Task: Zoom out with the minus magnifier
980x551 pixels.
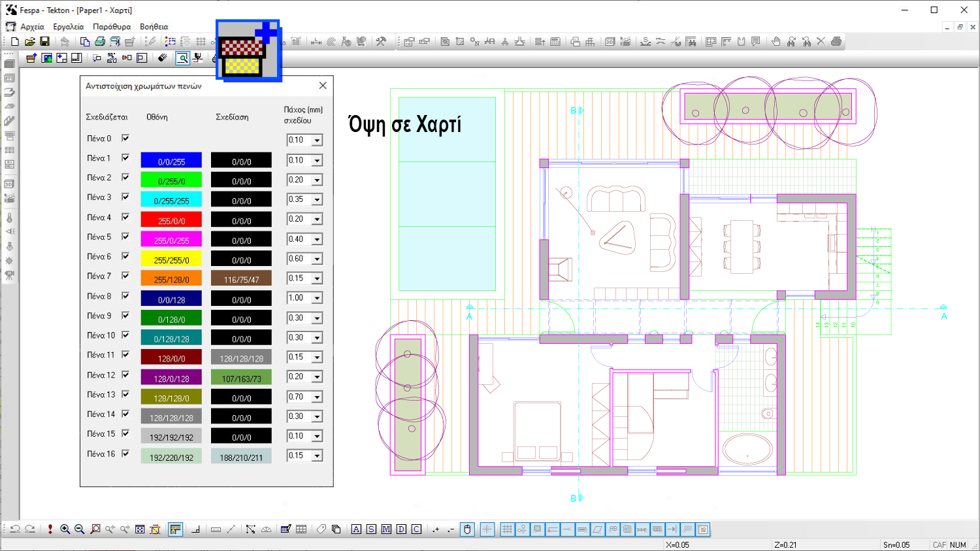Action: [80, 529]
